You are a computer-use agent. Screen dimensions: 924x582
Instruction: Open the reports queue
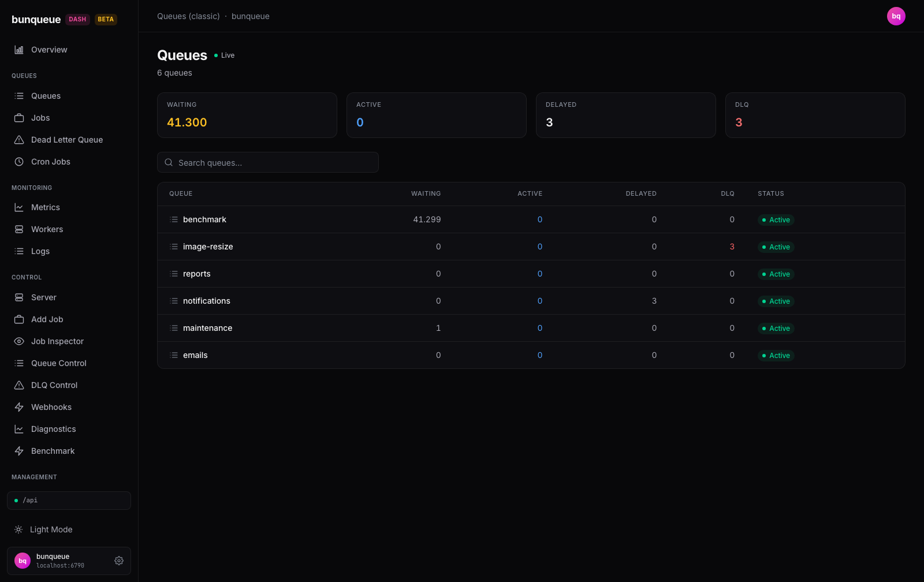point(196,274)
